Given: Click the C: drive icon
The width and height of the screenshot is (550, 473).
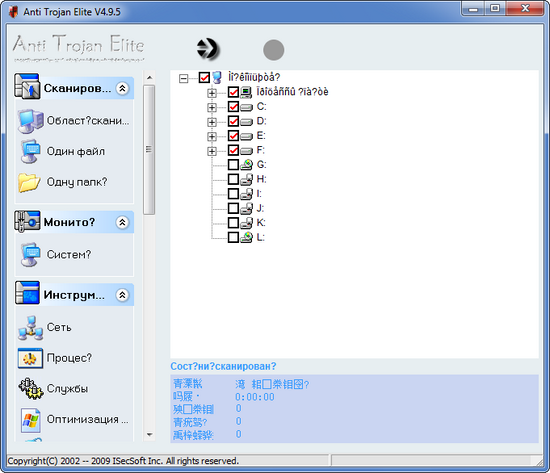Looking at the screenshot, I should (x=247, y=107).
